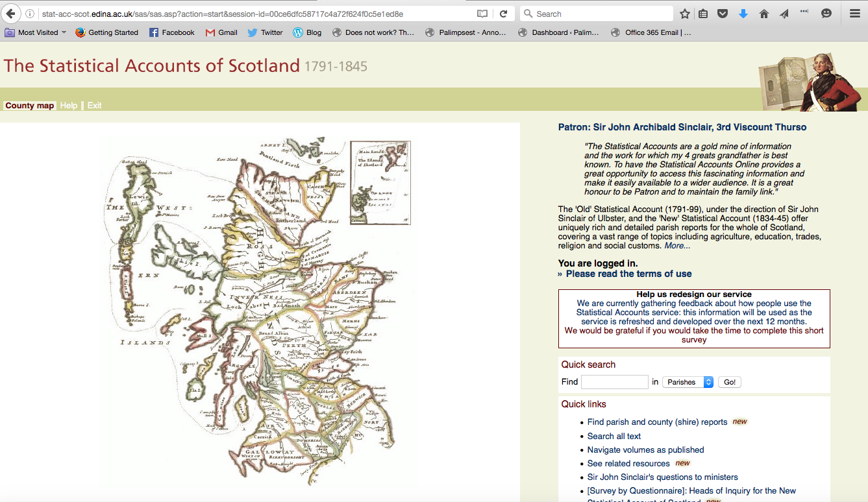
Task: Toggle Reader View book icon
Action: (x=482, y=14)
